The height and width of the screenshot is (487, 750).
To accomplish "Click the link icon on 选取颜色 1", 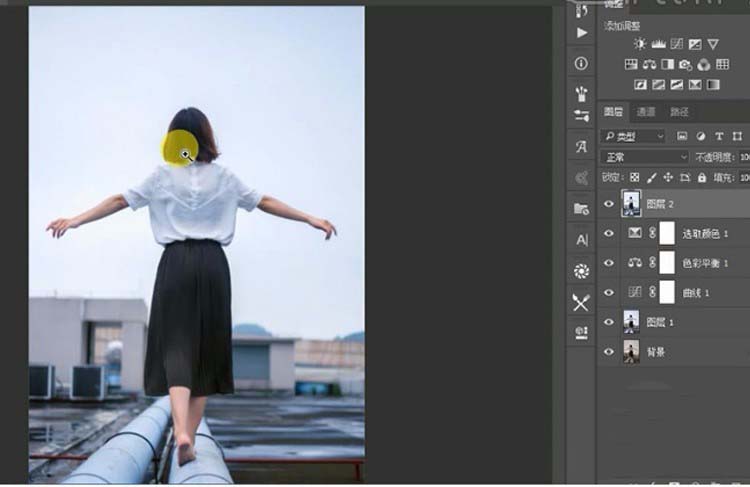I will coord(652,233).
